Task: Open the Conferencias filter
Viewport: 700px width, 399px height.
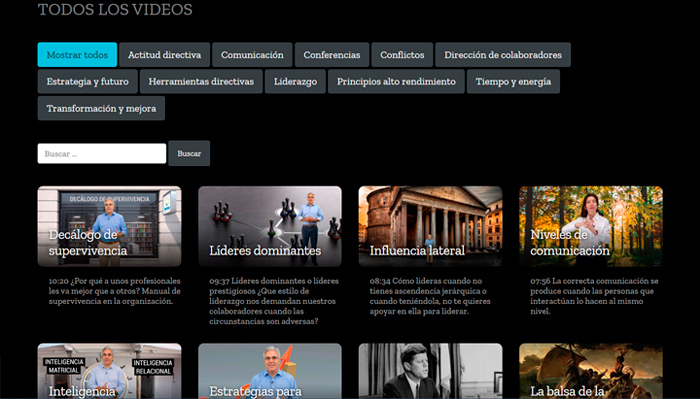Action: [332, 55]
